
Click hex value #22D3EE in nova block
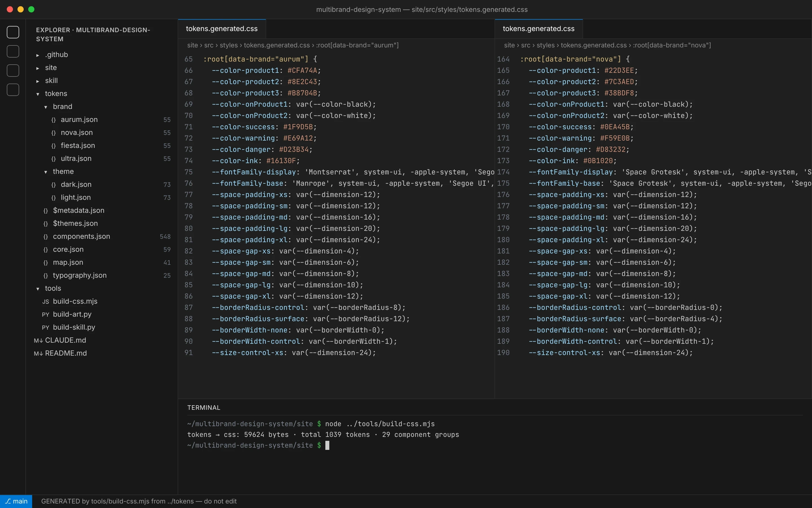pos(619,71)
